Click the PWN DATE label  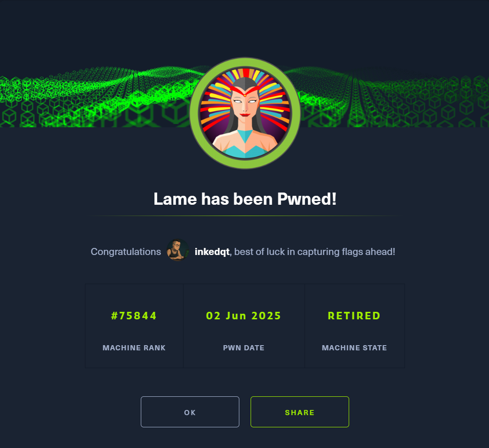[x=244, y=348]
